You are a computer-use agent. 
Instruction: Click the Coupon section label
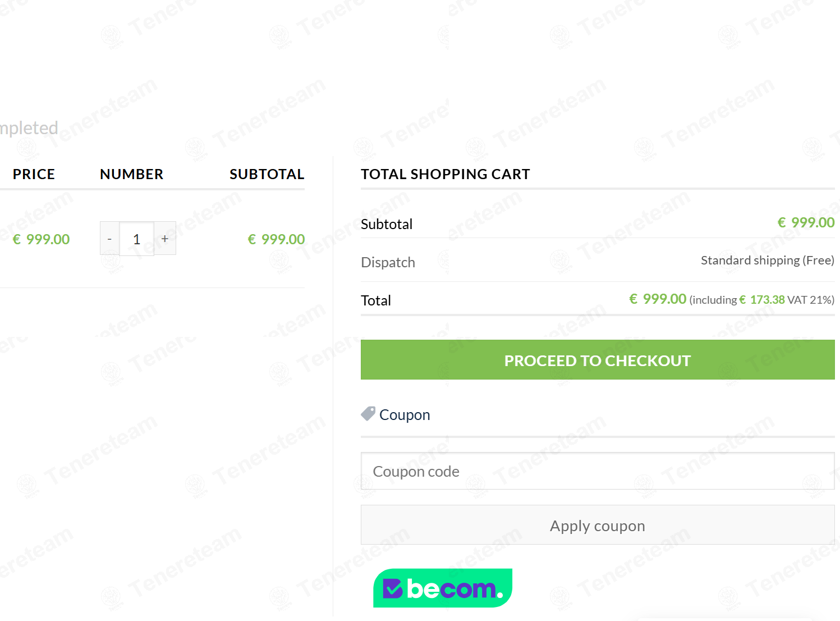405,415
